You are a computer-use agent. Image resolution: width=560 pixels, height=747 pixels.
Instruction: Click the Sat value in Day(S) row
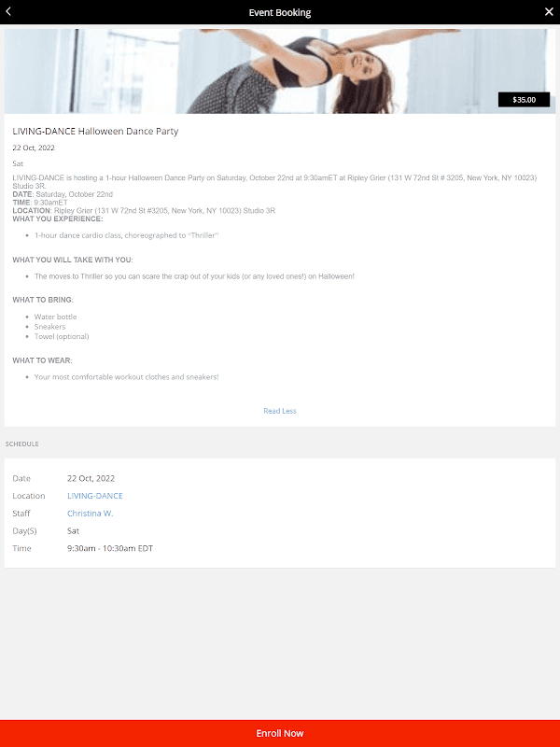(74, 530)
